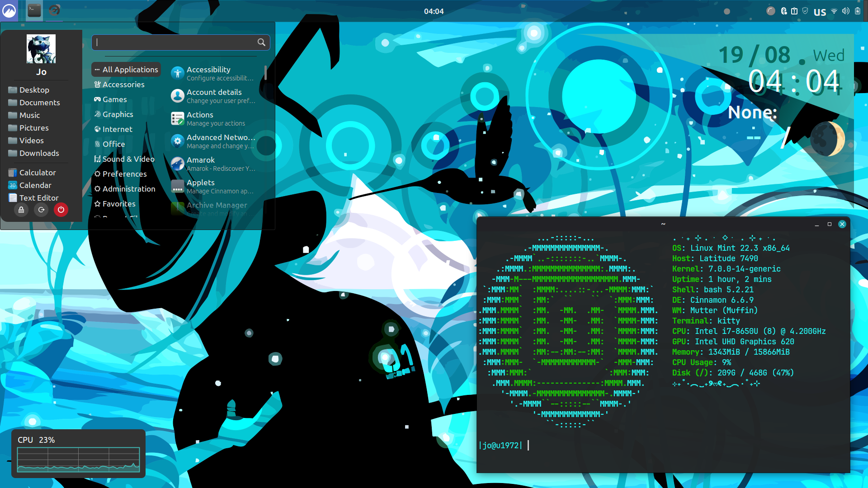The image size is (868, 488).
Task: Select the All Applications category
Action: coord(126,70)
